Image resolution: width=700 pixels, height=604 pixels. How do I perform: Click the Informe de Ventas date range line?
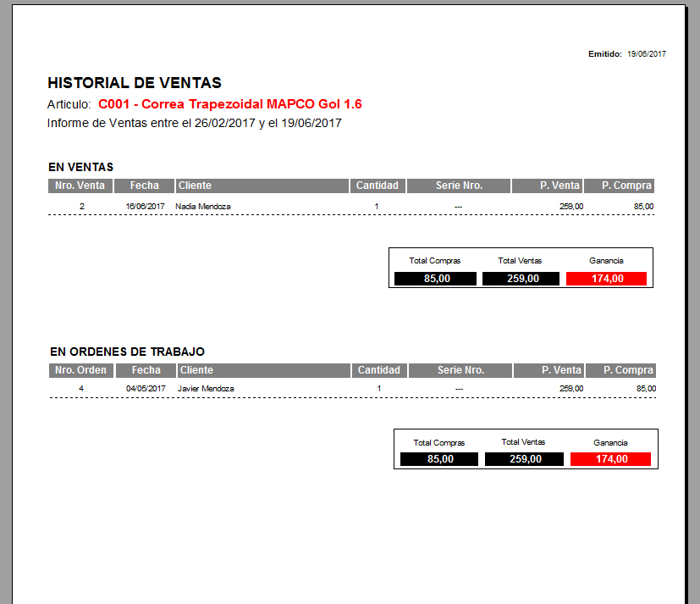coord(194,124)
